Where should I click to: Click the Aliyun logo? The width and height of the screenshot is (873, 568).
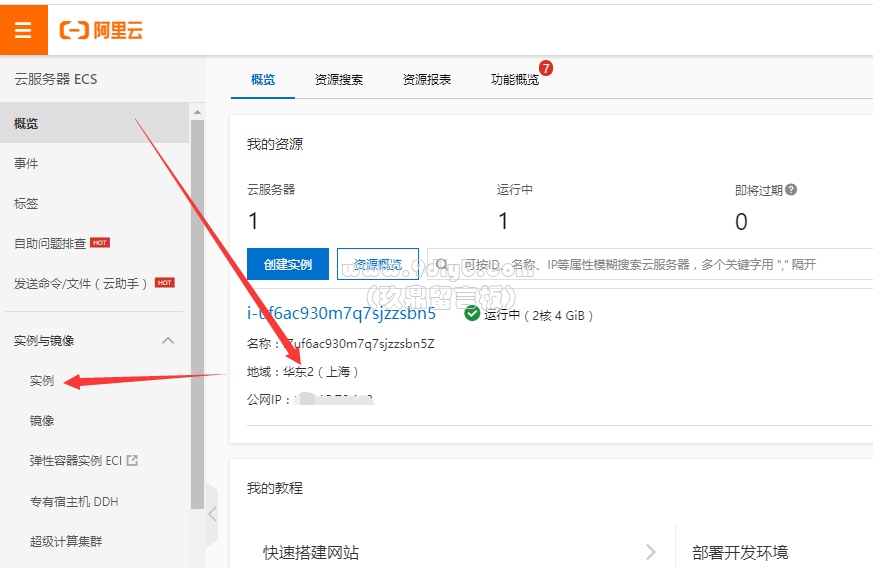coord(101,30)
